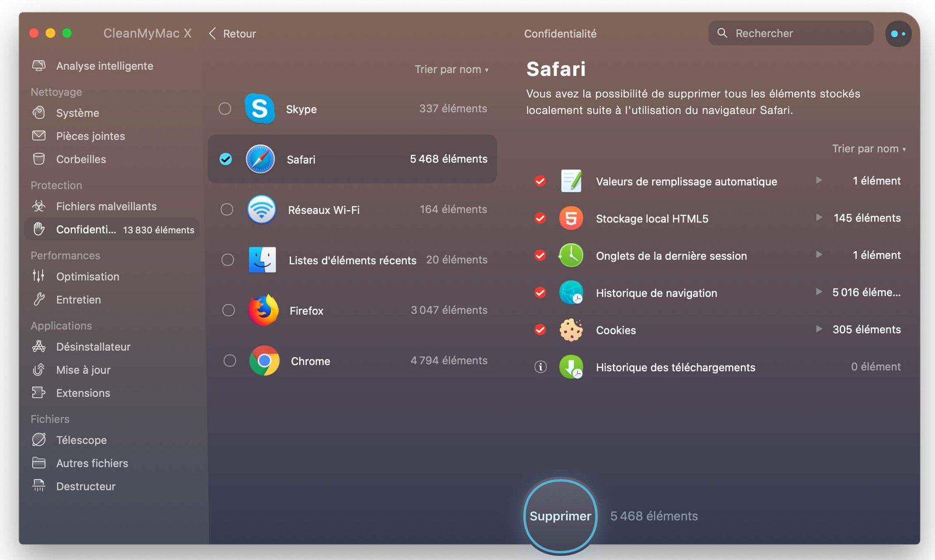Uncheck Onglets de la dernière session
The width and height of the screenshot is (935, 560).
tap(541, 255)
